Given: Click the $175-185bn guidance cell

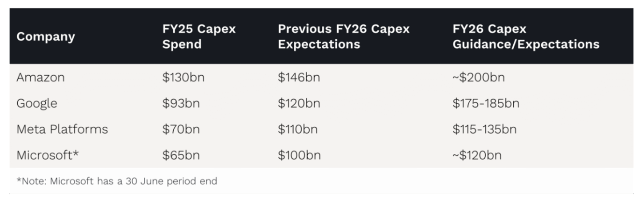Looking at the screenshot, I should [x=486, y=104].
